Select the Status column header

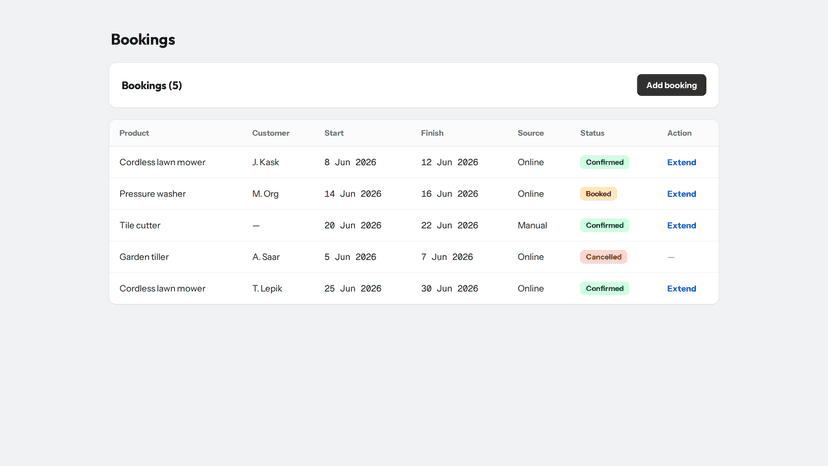592,133
